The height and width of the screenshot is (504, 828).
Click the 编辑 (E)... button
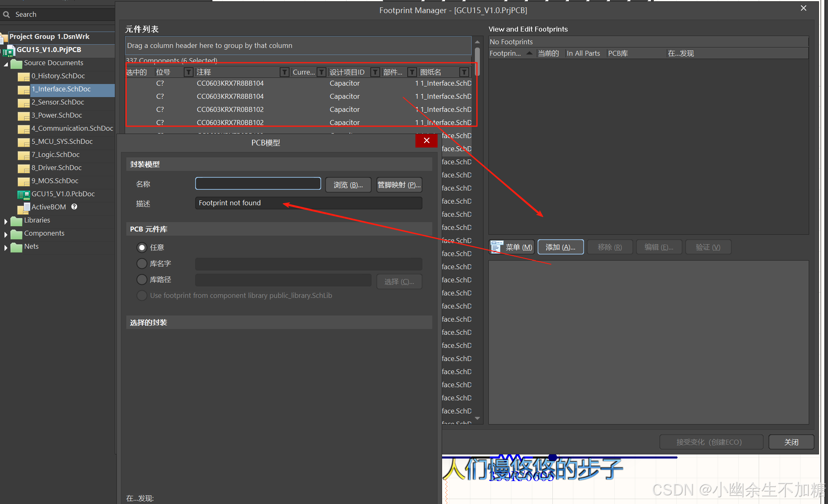coord(659,247)
